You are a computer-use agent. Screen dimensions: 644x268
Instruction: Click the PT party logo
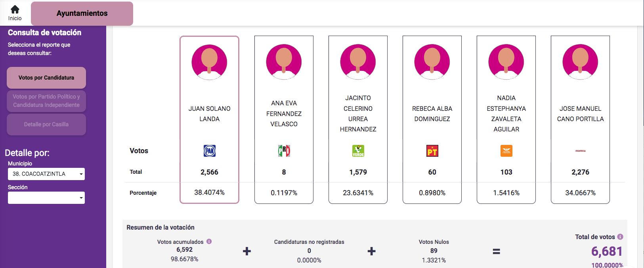pos(432,151)
